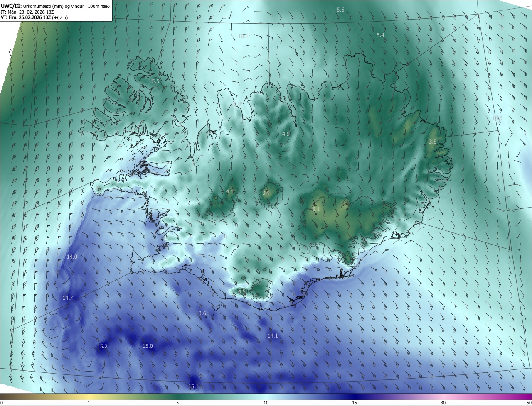Viewport: 532px width, 406px height.
Task: Click the 15 tick on the color scale
Action: (x=355, y=403)
